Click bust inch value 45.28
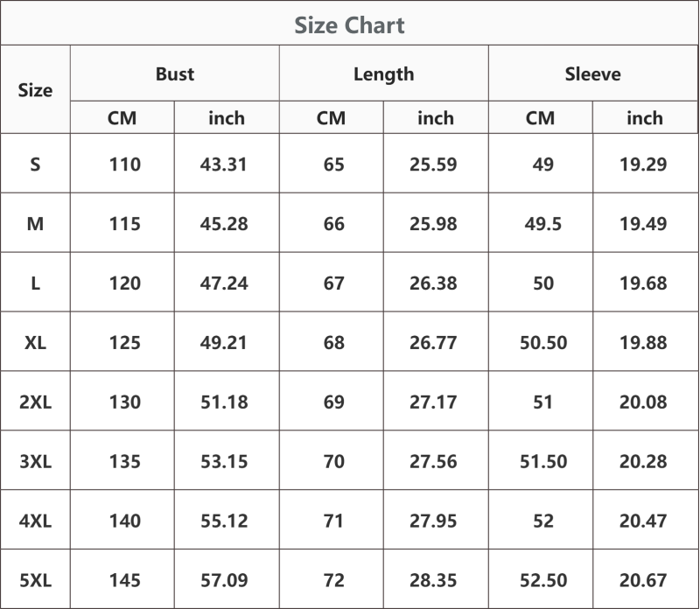Image resolution: width=700 pixels, height=609 pixels. (x=224, y=224)
